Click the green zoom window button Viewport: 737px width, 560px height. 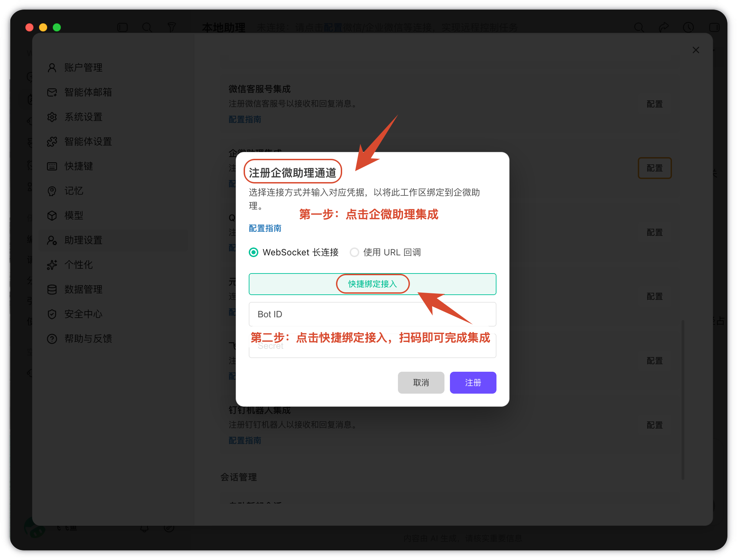[57, 27]
